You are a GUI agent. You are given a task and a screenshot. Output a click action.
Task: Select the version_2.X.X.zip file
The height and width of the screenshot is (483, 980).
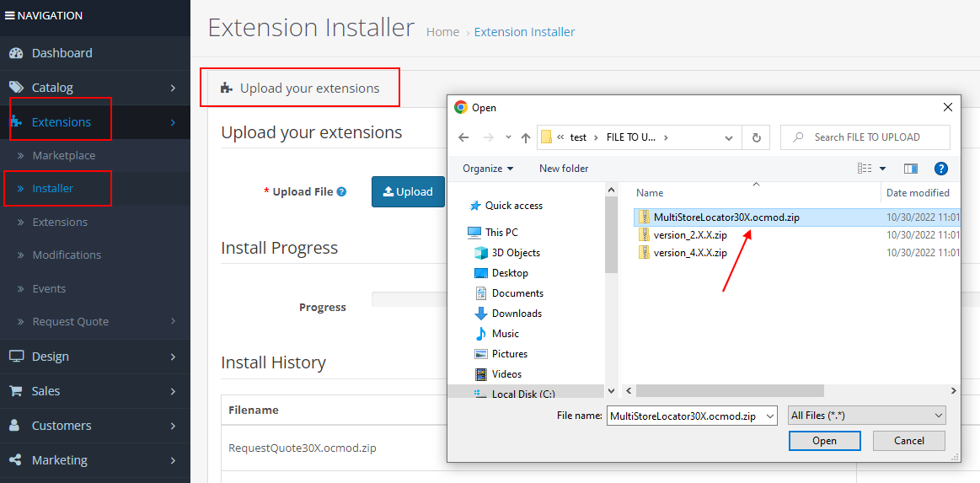tap(689, 235)
